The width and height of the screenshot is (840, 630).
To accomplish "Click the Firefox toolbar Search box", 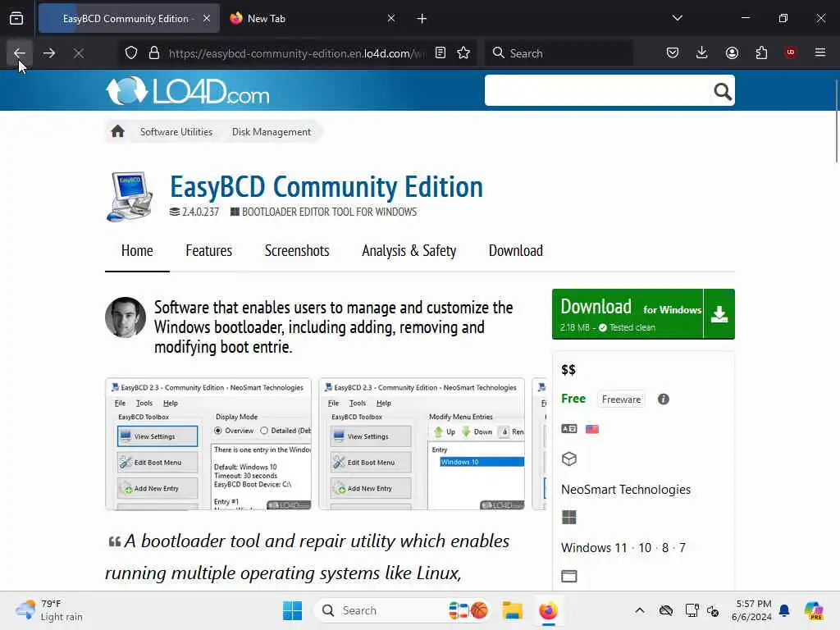I will coord(559,53).
